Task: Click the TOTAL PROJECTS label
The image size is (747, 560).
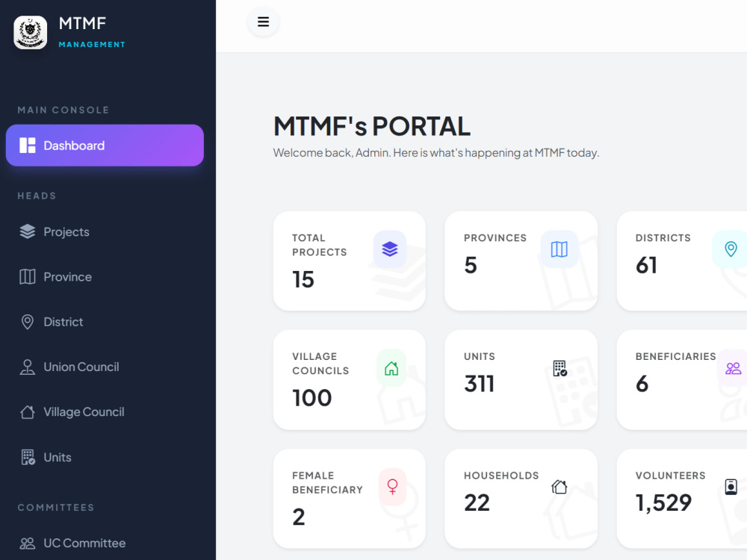Action: [320, 245]
